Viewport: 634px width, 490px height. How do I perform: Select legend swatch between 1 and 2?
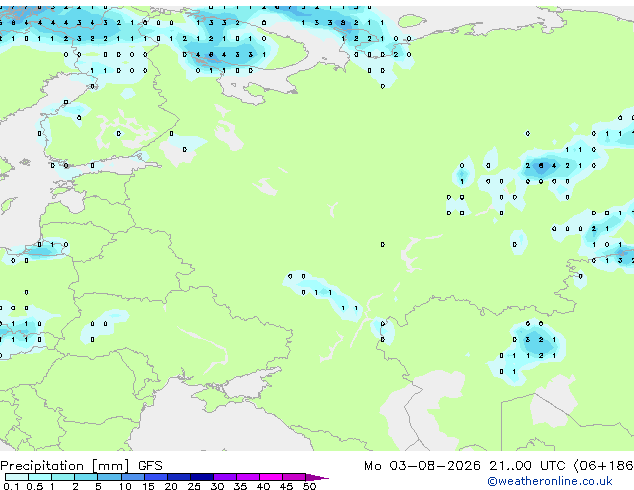tap(63, 477)
